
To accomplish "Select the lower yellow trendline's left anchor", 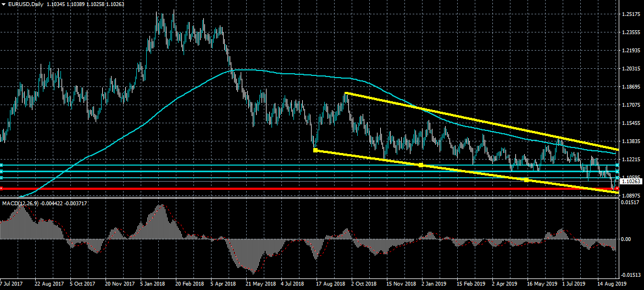I will pos(315,150).
